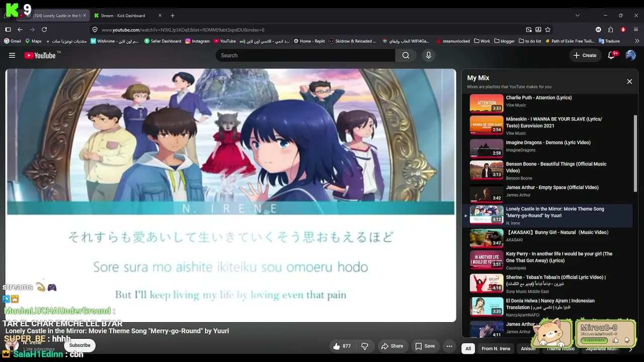Screen dimensions: 644x362
Task: Open Skidrow & Reloaded bookmark
Action: pos(353,41)
